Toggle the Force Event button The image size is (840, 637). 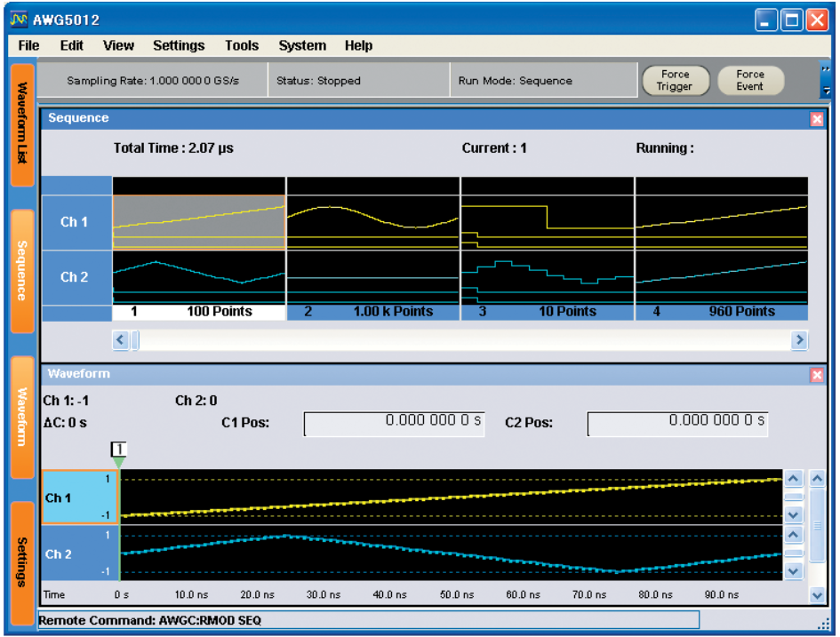click(x=751, y=80)
